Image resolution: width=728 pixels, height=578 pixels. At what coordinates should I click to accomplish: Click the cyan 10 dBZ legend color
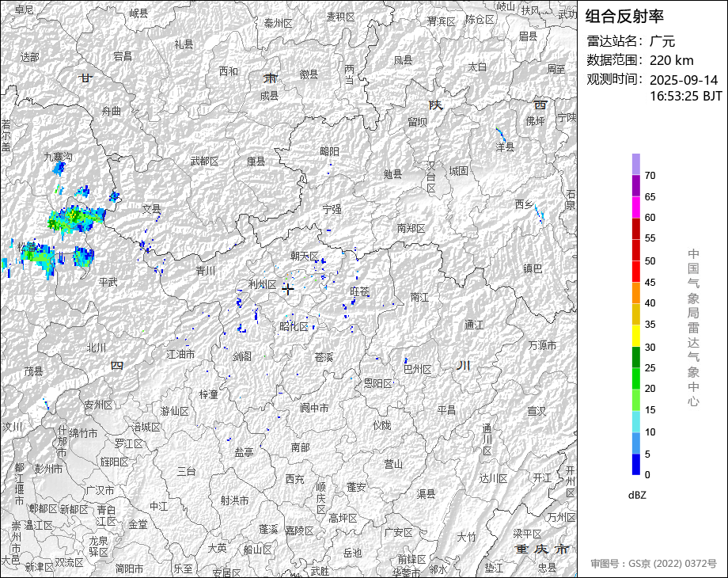[x=636, y=421]
